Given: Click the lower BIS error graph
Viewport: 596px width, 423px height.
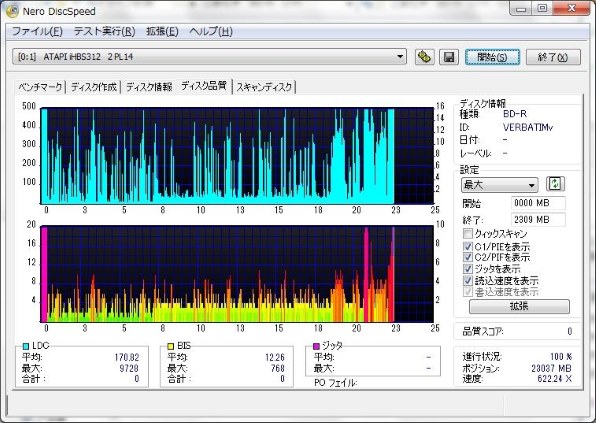Looking at the screenshot, I should point(237,274).
